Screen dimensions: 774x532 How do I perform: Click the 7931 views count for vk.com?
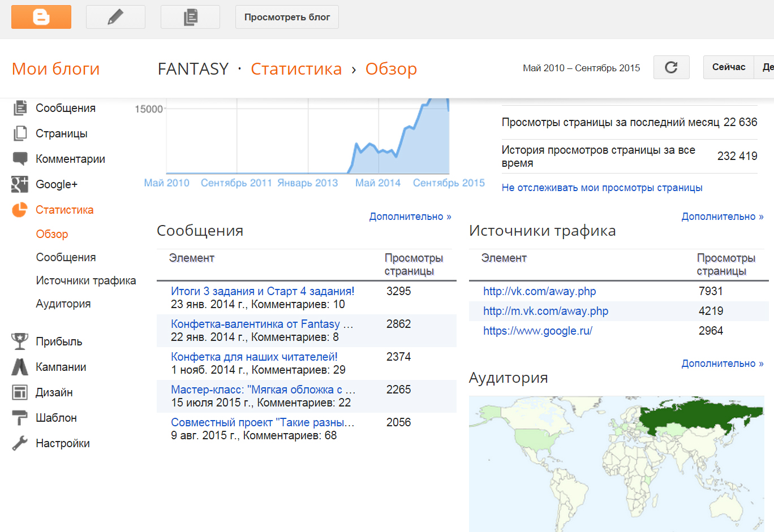tap(711, 291)
